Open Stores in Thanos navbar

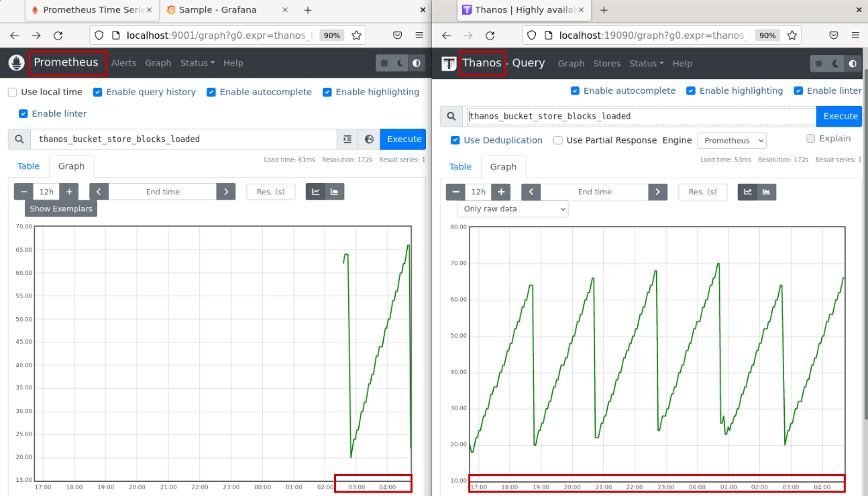pyautogui.click(x=606, y=64)
